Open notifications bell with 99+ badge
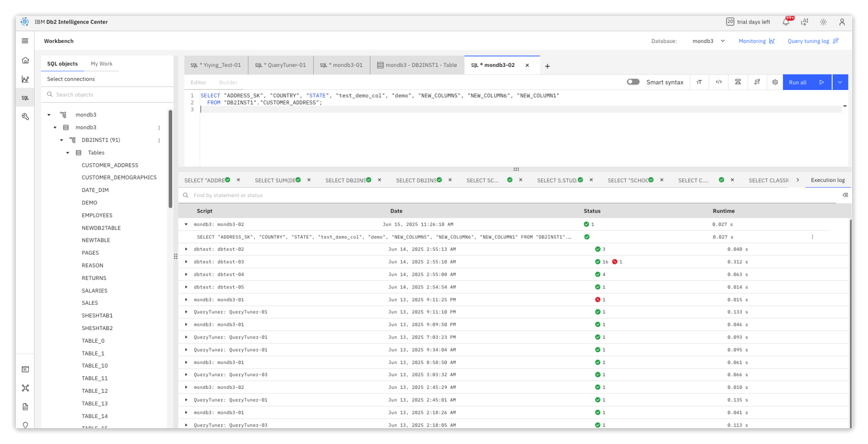868x444 pixels. [x=786, y=22]
